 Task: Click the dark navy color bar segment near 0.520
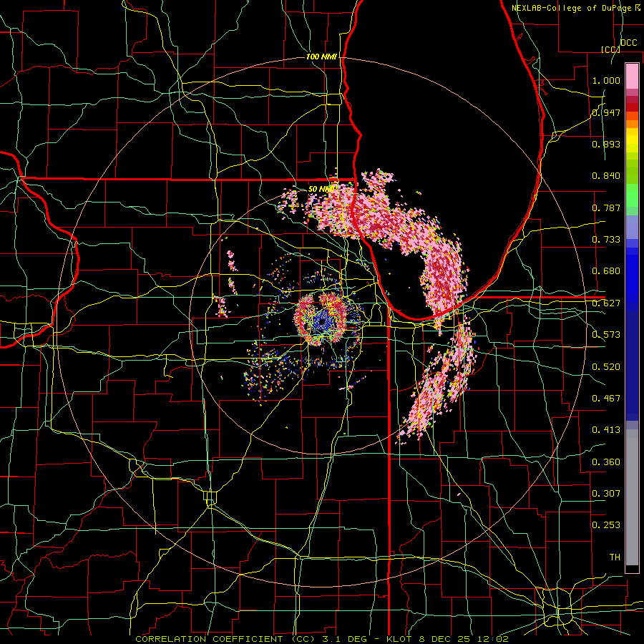pos(632,366)
